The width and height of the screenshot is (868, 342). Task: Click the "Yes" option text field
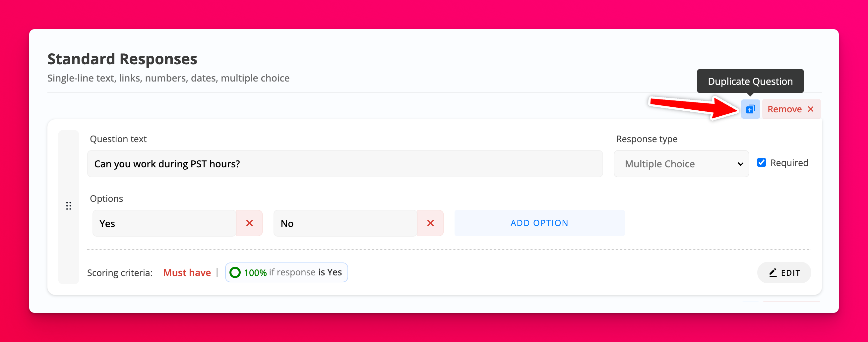tap(164, 223)
